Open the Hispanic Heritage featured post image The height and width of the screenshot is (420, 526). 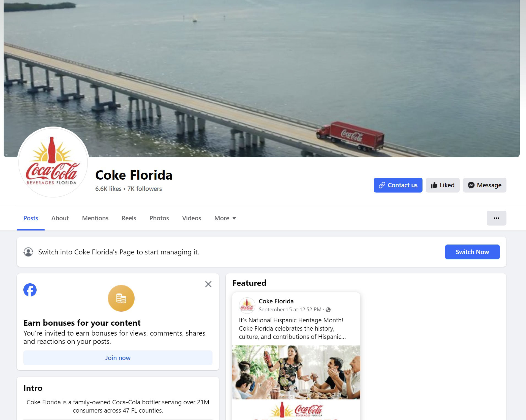pos(296,383)
